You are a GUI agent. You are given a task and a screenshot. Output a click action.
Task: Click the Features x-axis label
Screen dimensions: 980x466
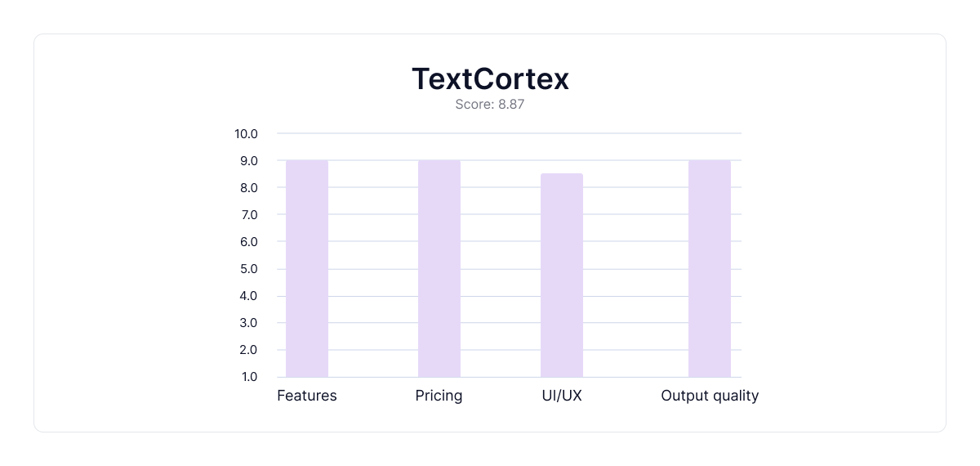[x=307, y=396]
